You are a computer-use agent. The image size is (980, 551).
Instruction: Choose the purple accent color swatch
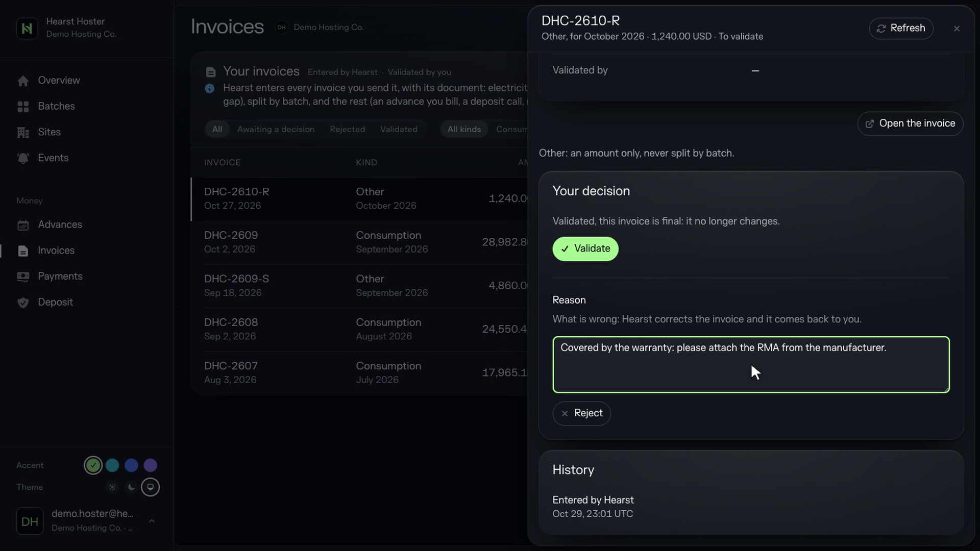pyautogui.click(x=150, y=465)
